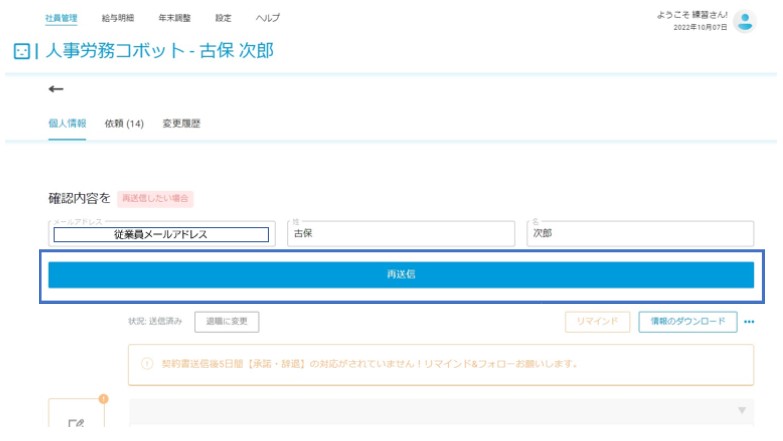Open the 設定 menu
The image size is (783, 441).
coord(223,18)
